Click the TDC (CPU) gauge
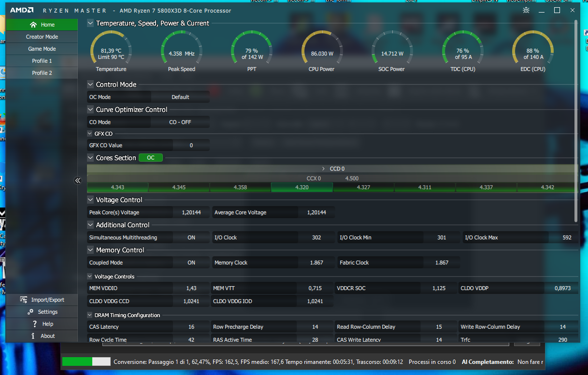 pyautogui.click(x=463, y=51)
